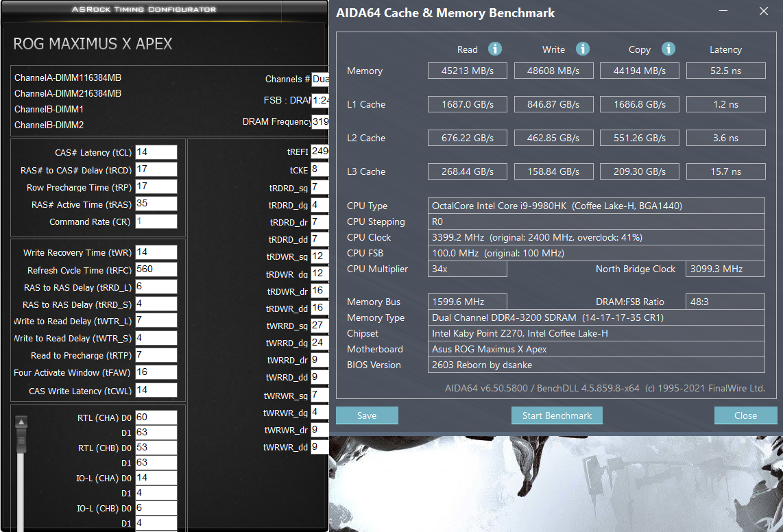The height and width of the screenshot is (532, 783).
Task: Click the Timing Configurator scrollbar thumb
Action: point(21,441)
